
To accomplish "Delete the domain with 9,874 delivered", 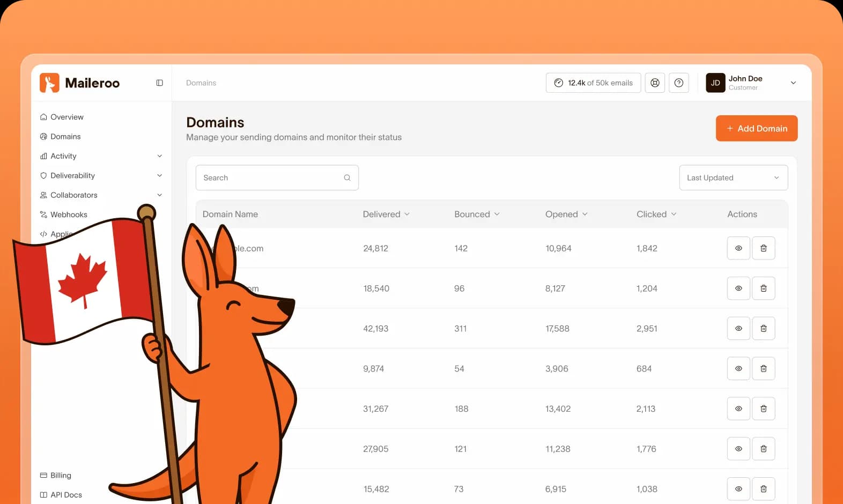I will (764, 368).
